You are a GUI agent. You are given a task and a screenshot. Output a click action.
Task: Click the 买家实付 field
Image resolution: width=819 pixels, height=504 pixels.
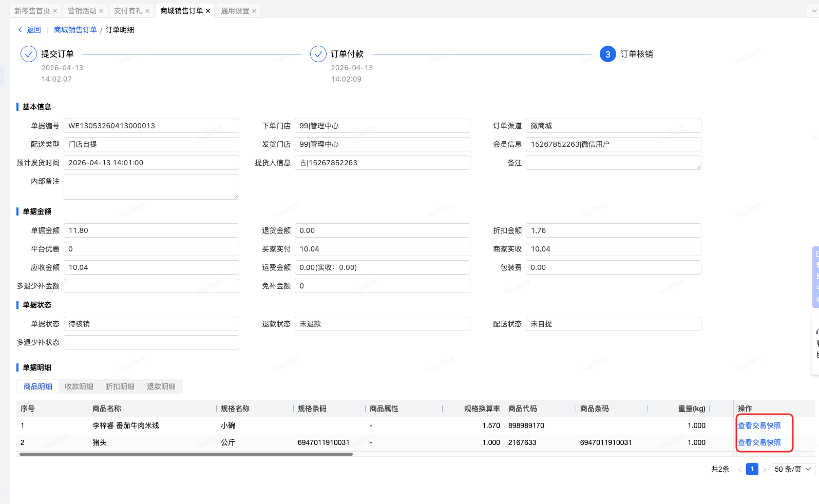(x=383, y=249)
